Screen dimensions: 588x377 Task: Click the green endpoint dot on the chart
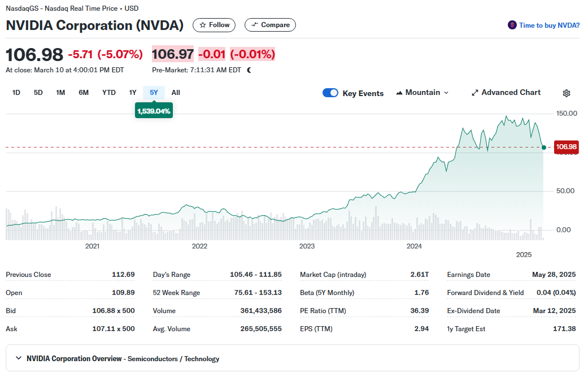click(x=544, y=148)
